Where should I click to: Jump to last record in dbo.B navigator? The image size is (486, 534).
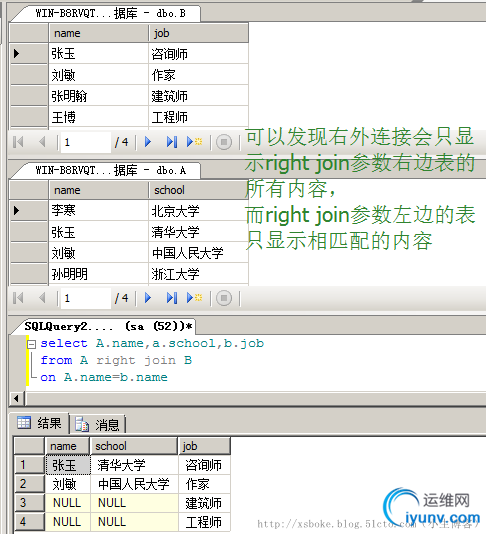pyautogui.click(x=172, y=142)
